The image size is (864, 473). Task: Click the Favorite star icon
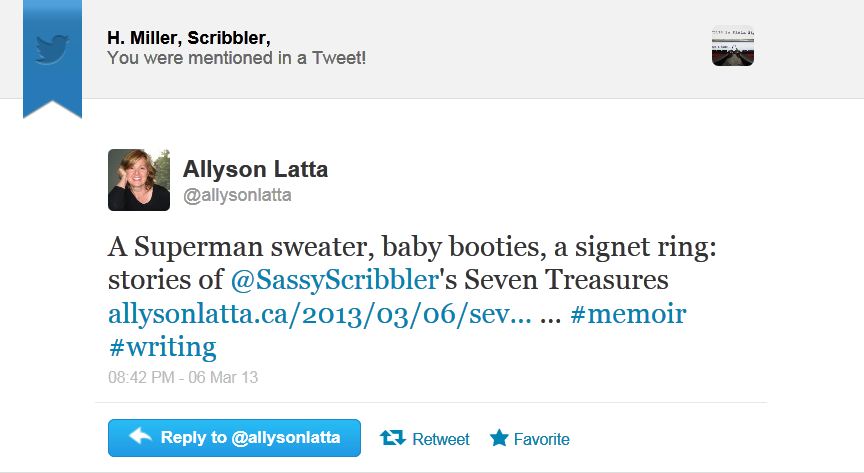[499, 438]
